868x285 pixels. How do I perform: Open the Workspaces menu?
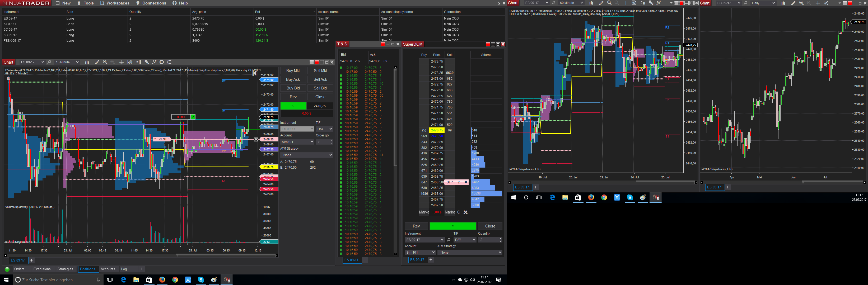[x=115, y=3]
